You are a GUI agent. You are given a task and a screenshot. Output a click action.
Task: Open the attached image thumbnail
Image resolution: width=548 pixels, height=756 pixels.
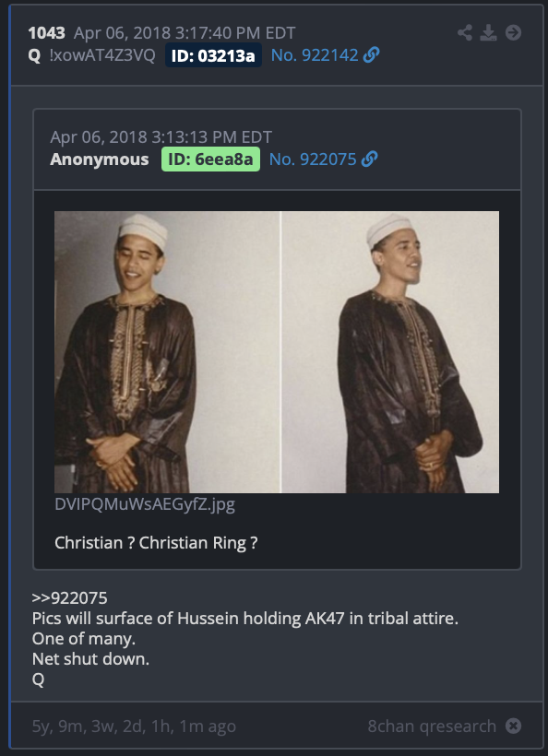(277, 352)
